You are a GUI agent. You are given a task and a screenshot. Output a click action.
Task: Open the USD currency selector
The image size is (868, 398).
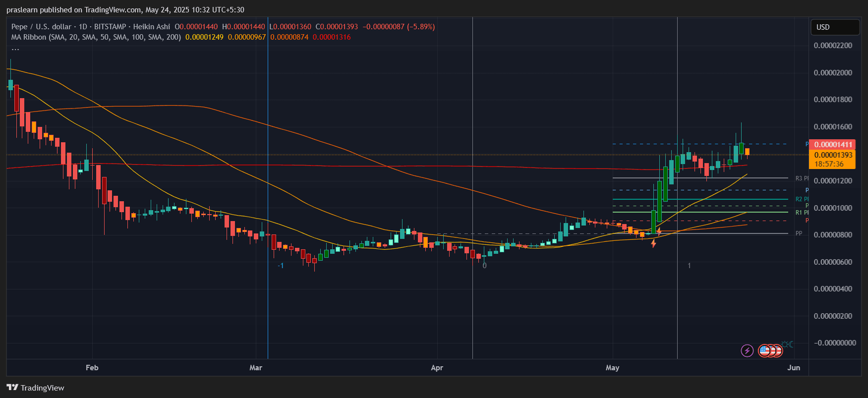[x=835, y=27]
